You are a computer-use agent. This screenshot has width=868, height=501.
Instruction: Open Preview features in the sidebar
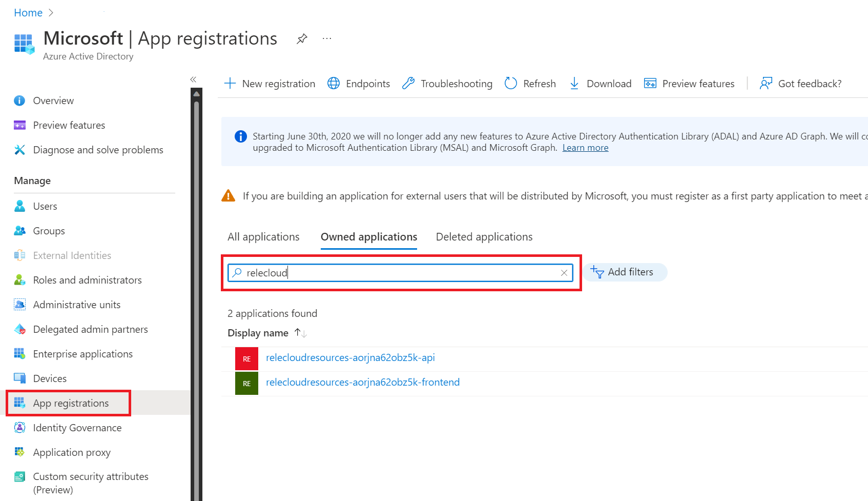point(69,125)
